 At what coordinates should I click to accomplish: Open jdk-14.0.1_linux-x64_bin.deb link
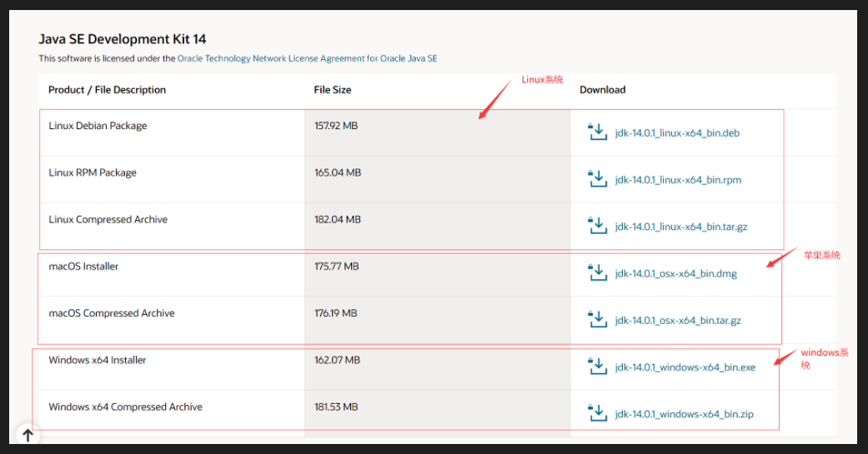pyautogui.click(x=677, y=133)
